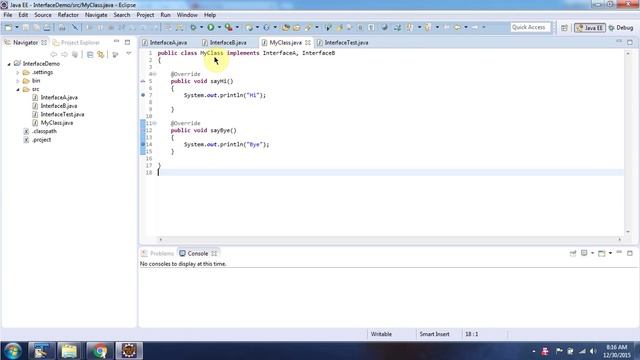Viewport: 640px width, 360px height.
Task: Click the Navigator forward arrow icon
Action: point(64,54)
